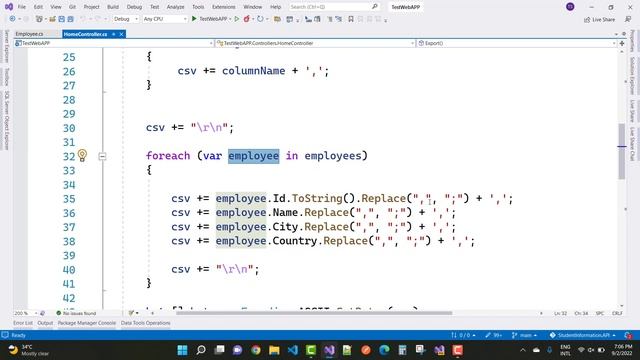The width and height of the screenshot is (640, 360).
Task: Open the SQL Server Object Explorer side tab
Action: [7, 120]
